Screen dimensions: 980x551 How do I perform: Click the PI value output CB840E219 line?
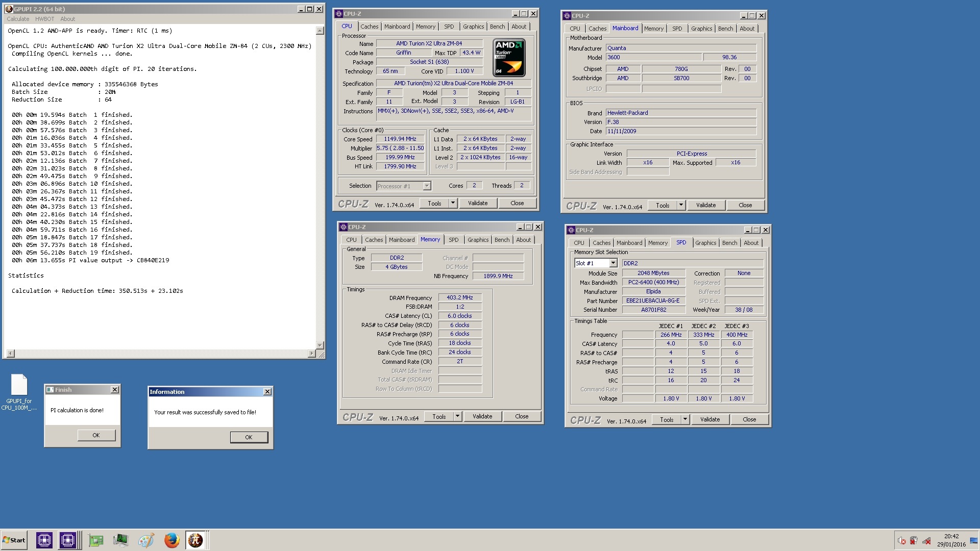pos(90,260)
